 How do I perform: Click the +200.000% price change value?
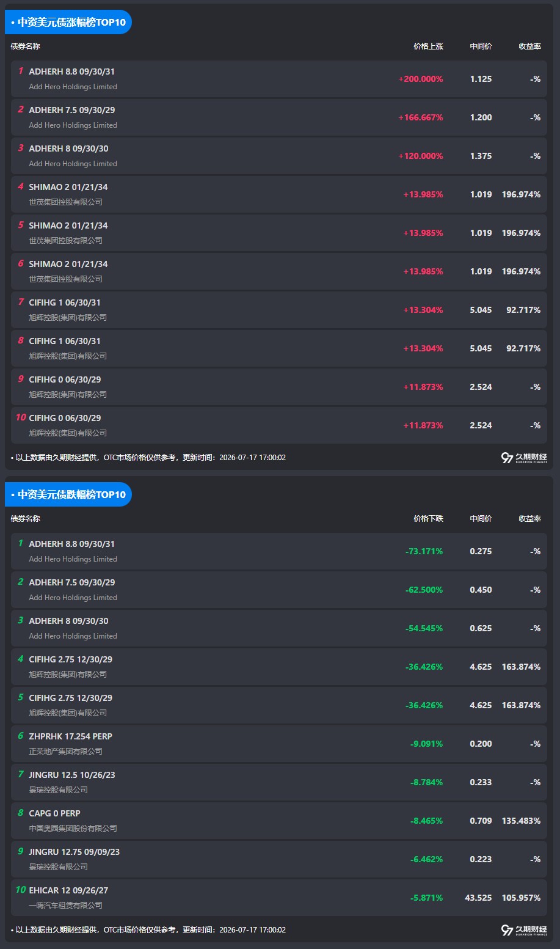421,79
